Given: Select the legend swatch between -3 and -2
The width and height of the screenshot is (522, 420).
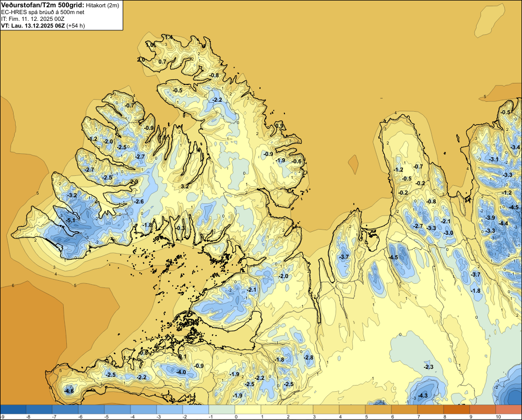Looking at the screenshot, I should point(170,409).
